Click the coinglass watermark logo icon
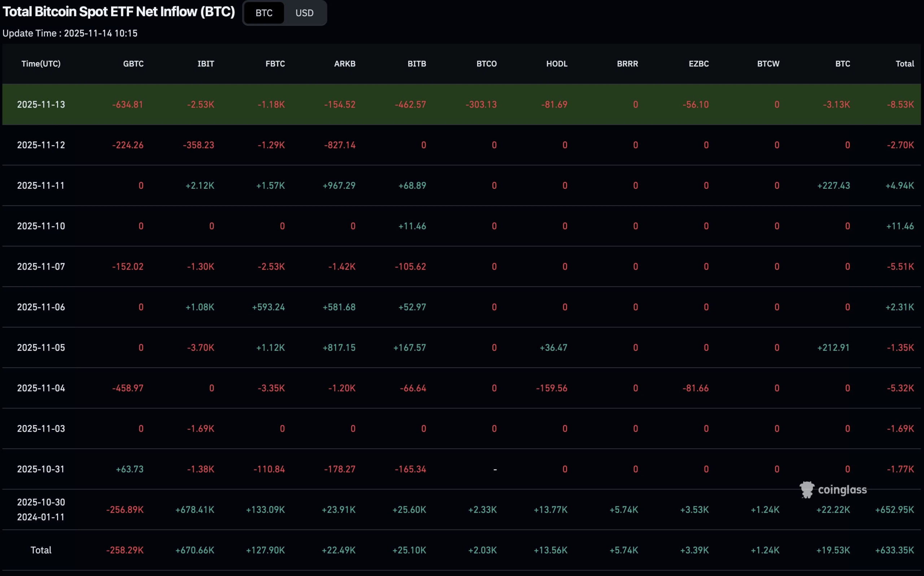Viewport: 924px width, 576px height. click(x=806, y=489)
